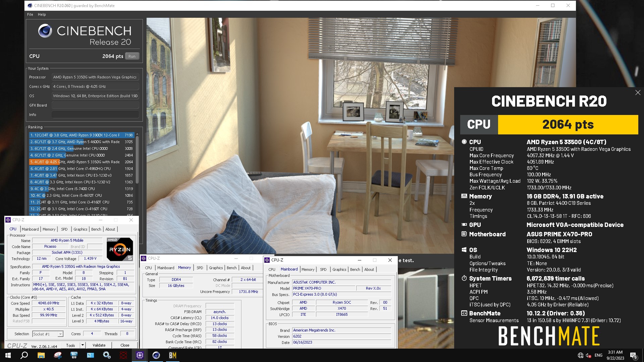Image resolution: width=644 pixels, height=362 pixels.
Task: Open File Explorer from the taskbar
Action: 41,355
